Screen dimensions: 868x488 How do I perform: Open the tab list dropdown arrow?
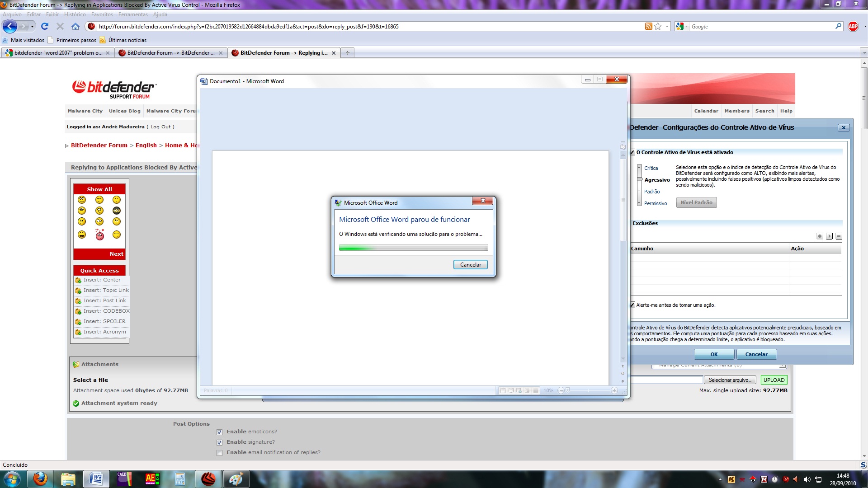[864, 53]
